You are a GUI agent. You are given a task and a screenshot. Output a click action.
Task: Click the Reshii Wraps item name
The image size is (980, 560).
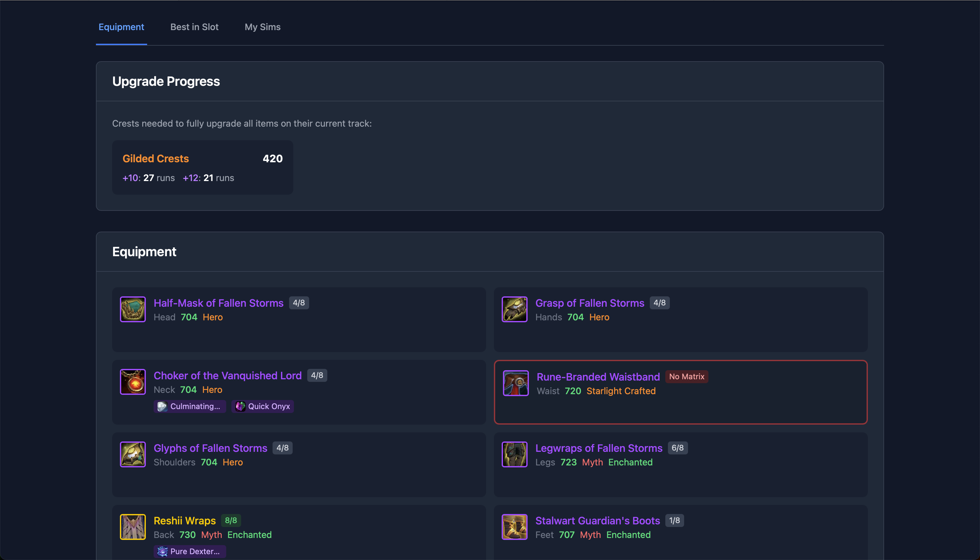point(185,520)
